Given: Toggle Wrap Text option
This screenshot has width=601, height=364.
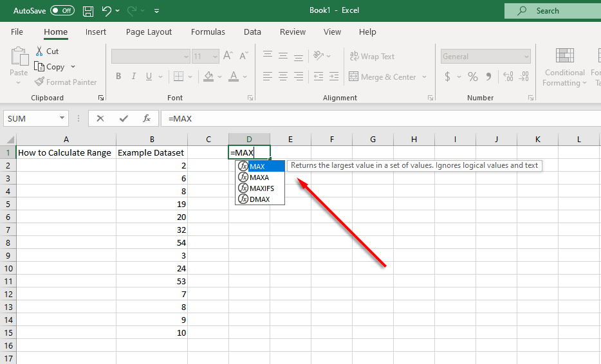Looking at the screenshot, I should point(372,57).
